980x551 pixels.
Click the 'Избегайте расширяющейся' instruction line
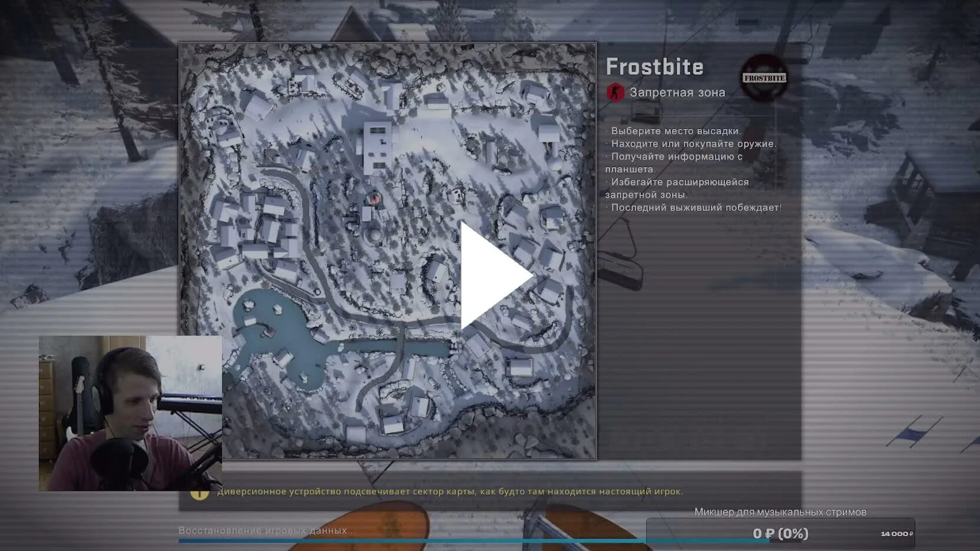(x=680, y=182)
